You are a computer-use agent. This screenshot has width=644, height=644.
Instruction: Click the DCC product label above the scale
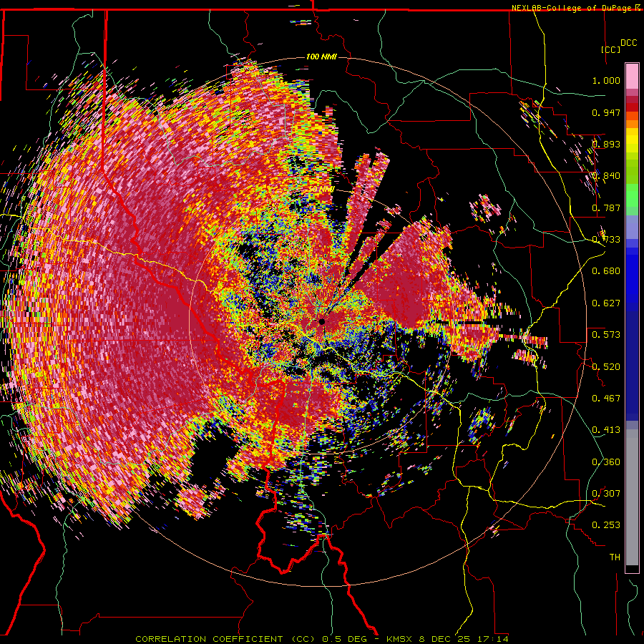628,43
